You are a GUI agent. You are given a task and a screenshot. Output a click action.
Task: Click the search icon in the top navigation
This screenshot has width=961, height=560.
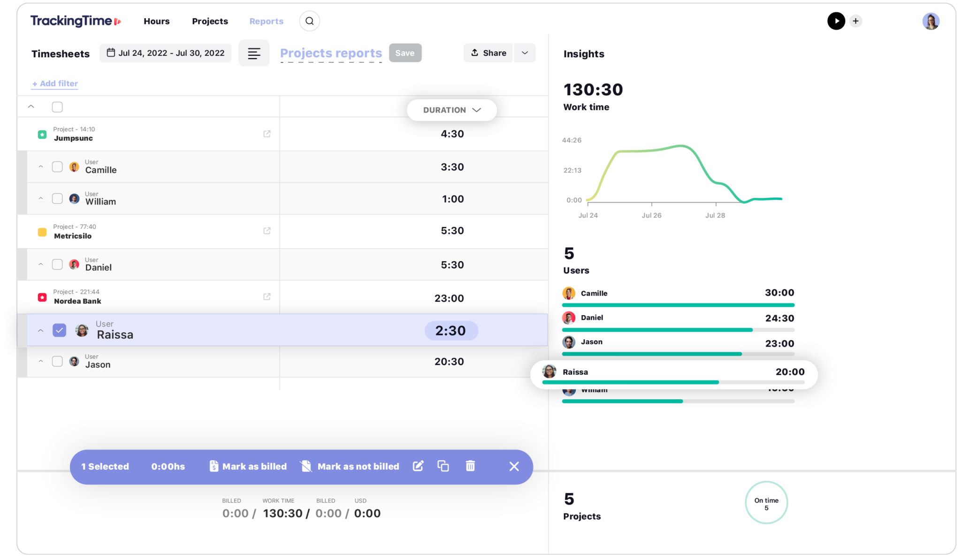[309, 21]
